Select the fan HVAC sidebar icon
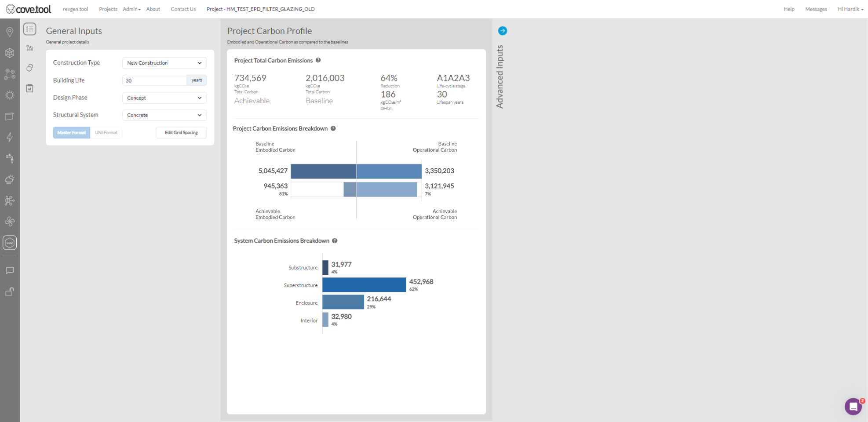Screen dimensions: 868x422 [x=10, y=222]
